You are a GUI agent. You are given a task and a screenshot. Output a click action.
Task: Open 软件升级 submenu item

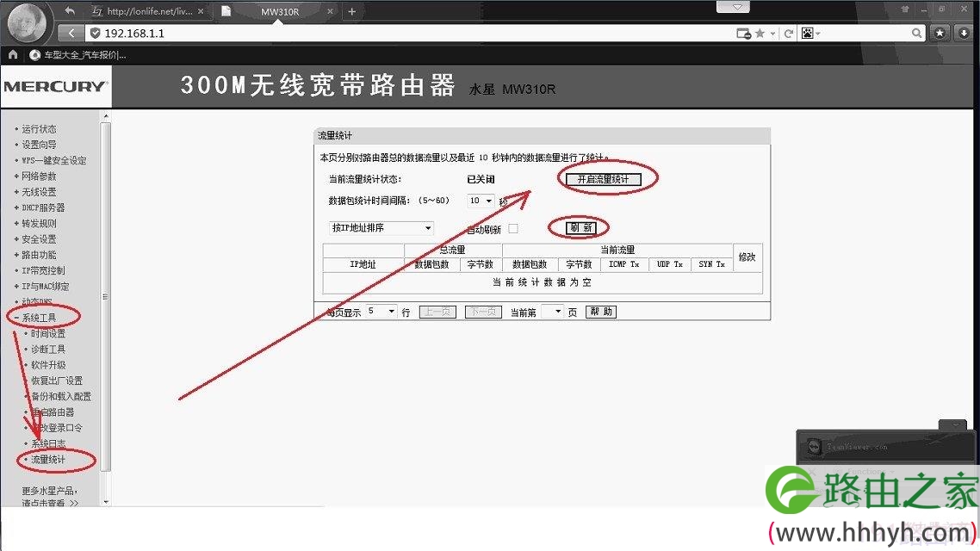pos(48,365)
